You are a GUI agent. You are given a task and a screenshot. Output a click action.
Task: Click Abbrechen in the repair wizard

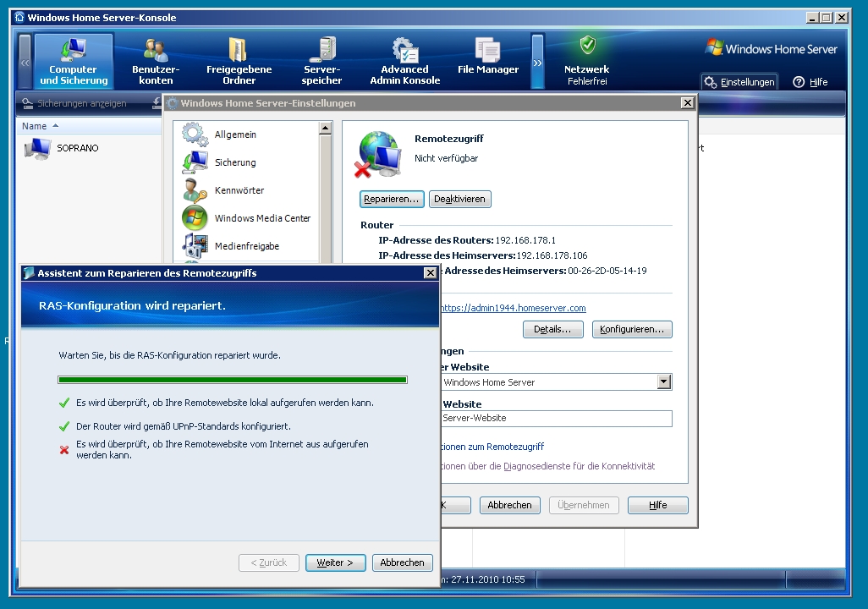coord(403,563)
